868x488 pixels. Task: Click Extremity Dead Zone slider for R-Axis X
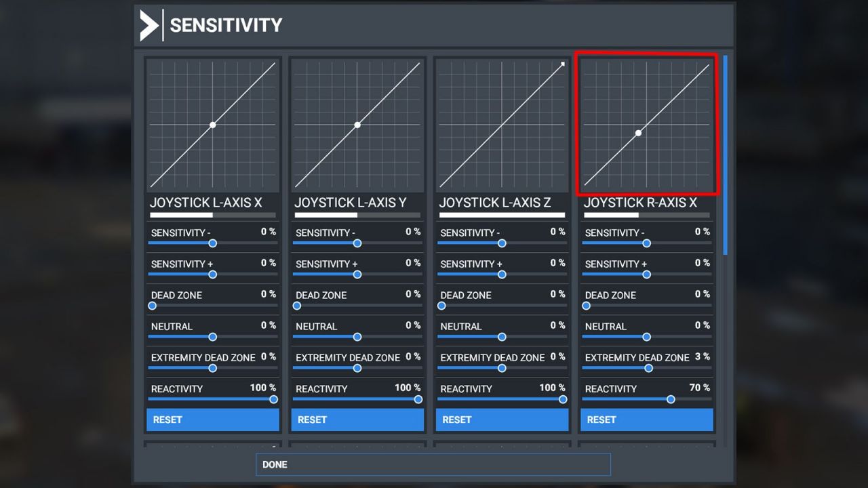point(647,368)
